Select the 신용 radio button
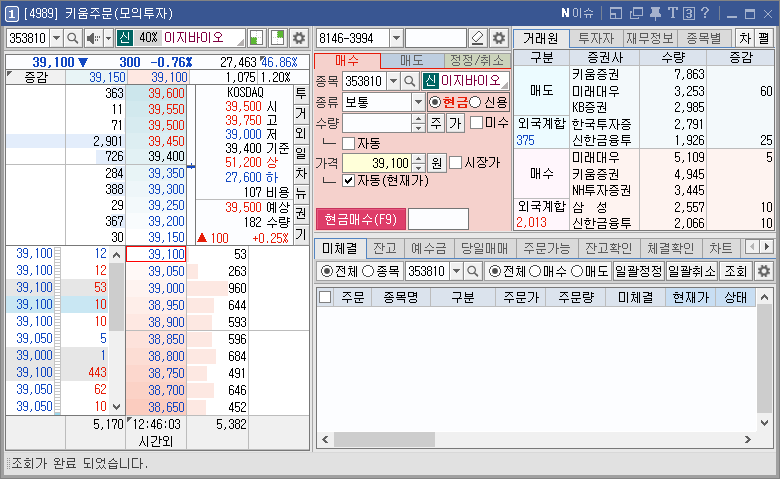The width and height of the screenshot is (780, 479). 475,102
